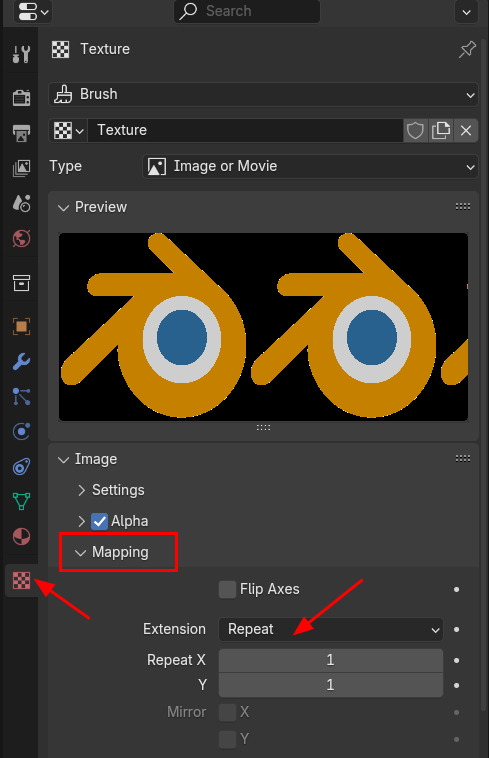Animate the Flip Axes property dot
Viewport: 489px width, 758px height.
tap(456, 590)
